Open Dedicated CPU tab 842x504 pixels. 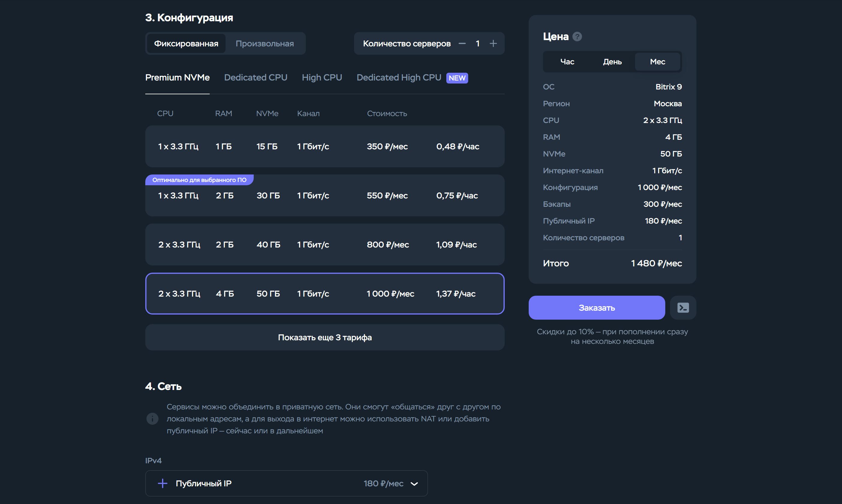click(x=256, y=78)
